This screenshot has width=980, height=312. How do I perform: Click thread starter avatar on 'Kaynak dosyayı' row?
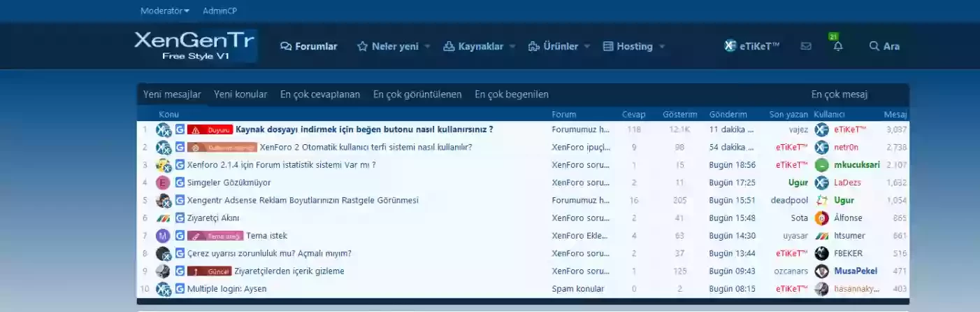click(164, 129)
